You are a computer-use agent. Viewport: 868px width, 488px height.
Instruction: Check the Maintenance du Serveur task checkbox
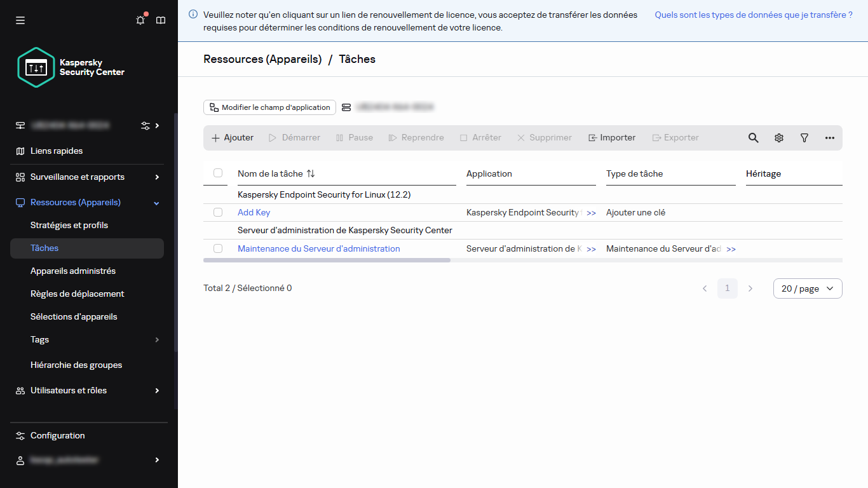218,248
